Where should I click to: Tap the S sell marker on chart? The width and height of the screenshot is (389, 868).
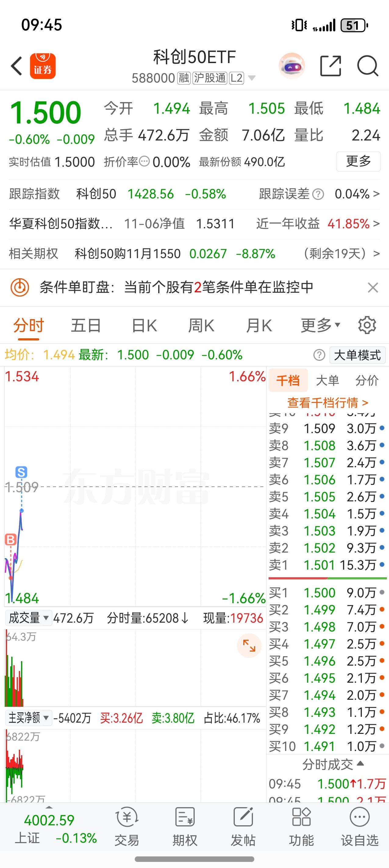[21, 472]
